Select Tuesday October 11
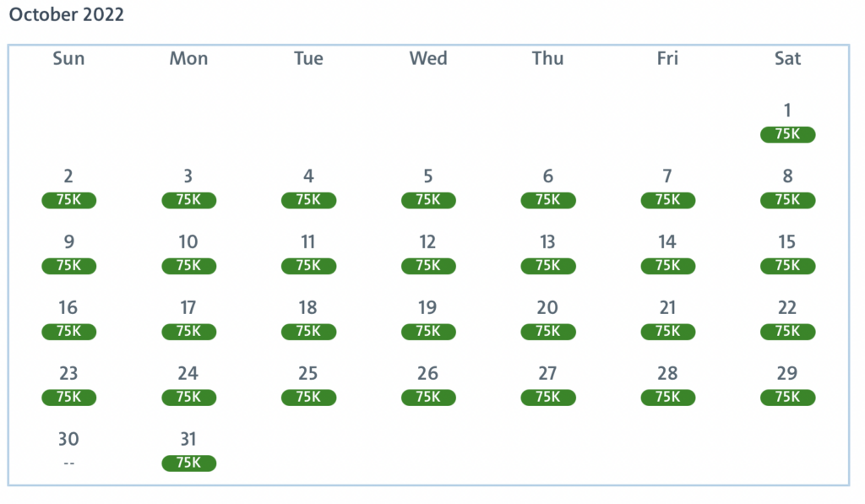Screen dimensions: 865x504 (308, 253)
